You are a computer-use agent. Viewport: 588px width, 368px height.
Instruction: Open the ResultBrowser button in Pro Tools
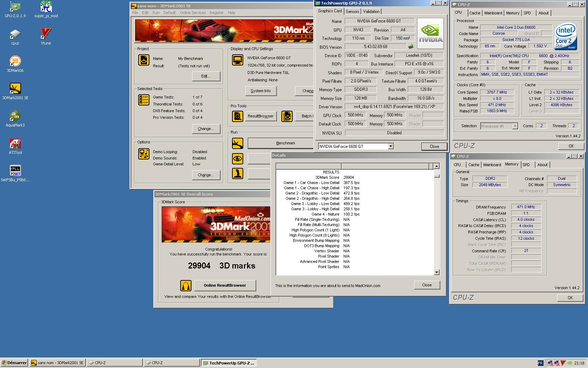261,116
